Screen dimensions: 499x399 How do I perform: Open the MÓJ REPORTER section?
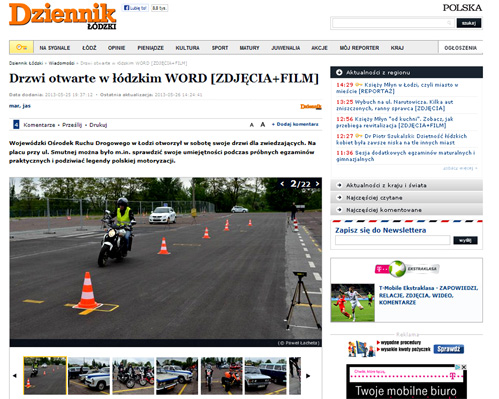(359, 48)
